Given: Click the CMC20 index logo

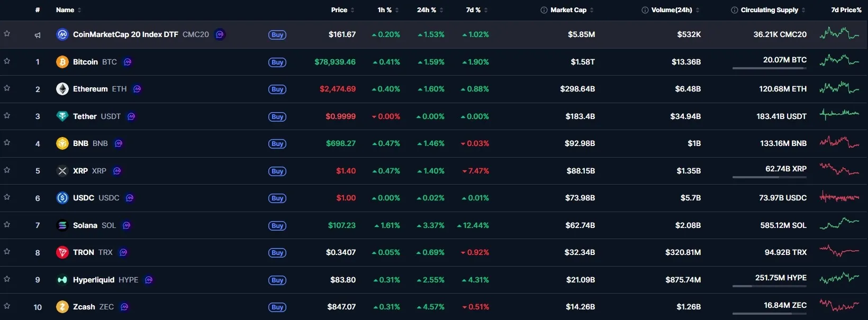Looking at the screenshot, I should 62,34.
